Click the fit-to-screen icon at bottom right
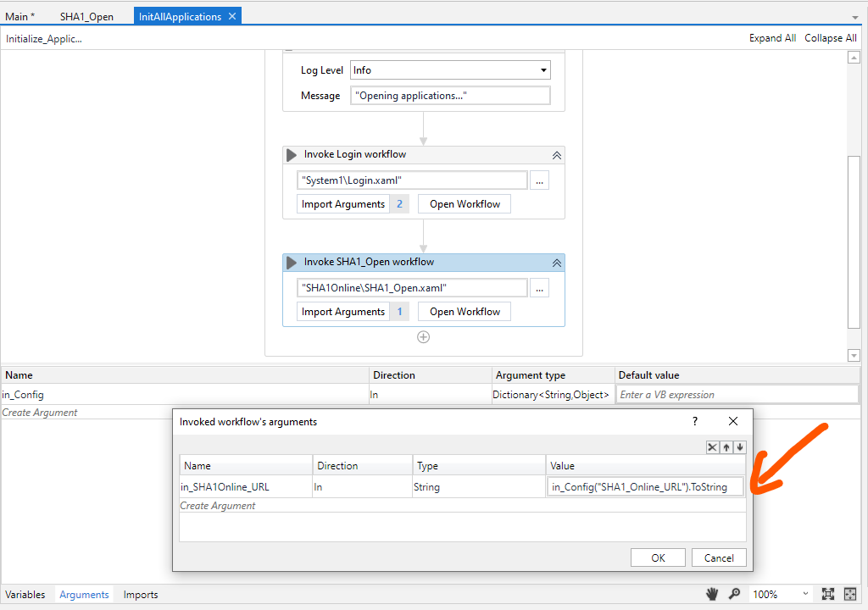 [x=828, y=594]
